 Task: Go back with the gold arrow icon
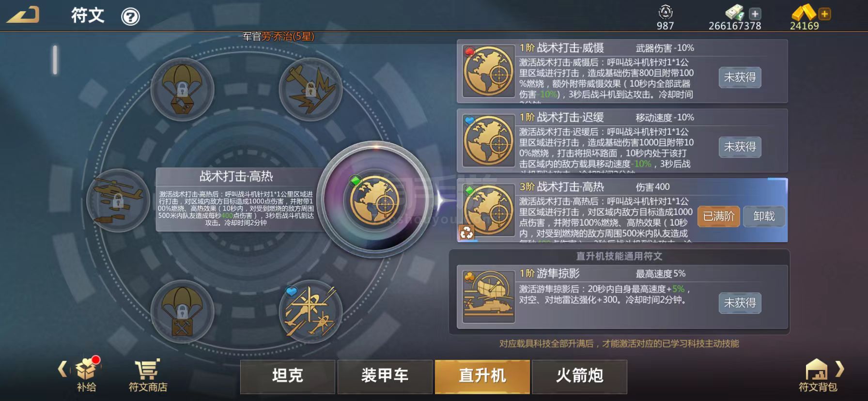click(x=23, y=15)
